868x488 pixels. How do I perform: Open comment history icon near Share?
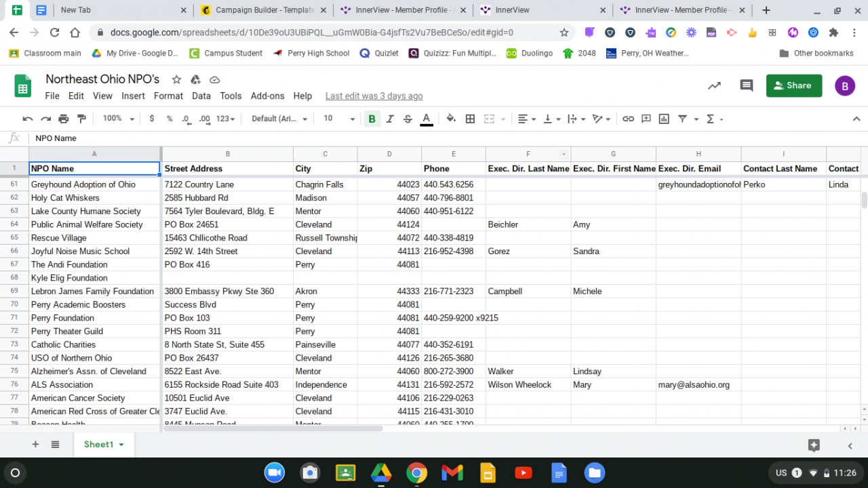pos(747,85)
